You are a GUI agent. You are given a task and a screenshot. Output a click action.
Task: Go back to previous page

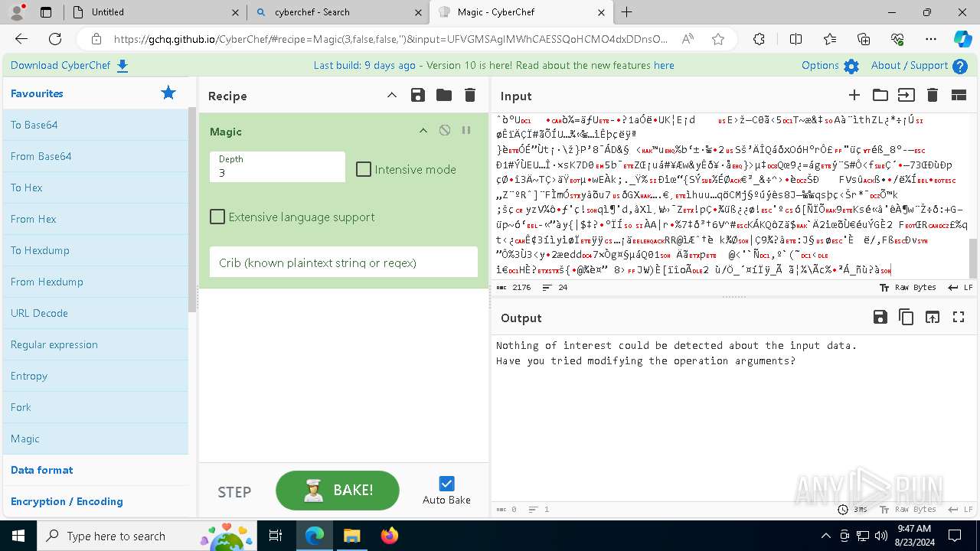coord(21,39)
